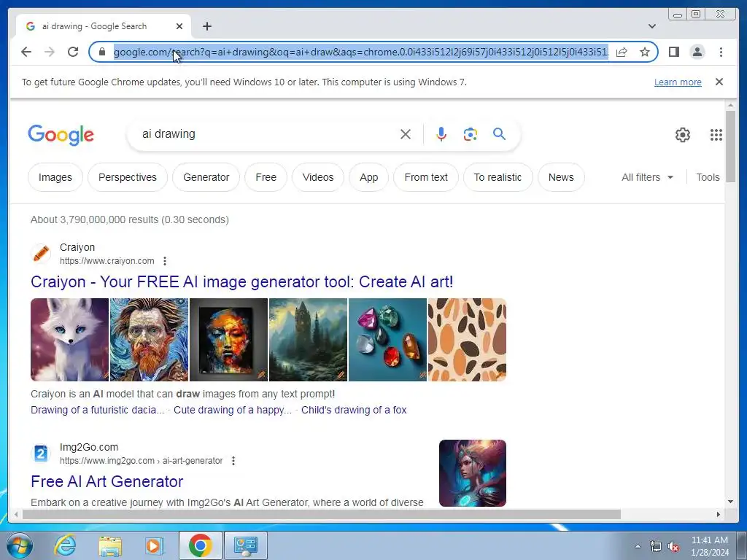The height and width of the screenshot is (560, 747).
Task: Select the Images filter chip
Action: 55,177
